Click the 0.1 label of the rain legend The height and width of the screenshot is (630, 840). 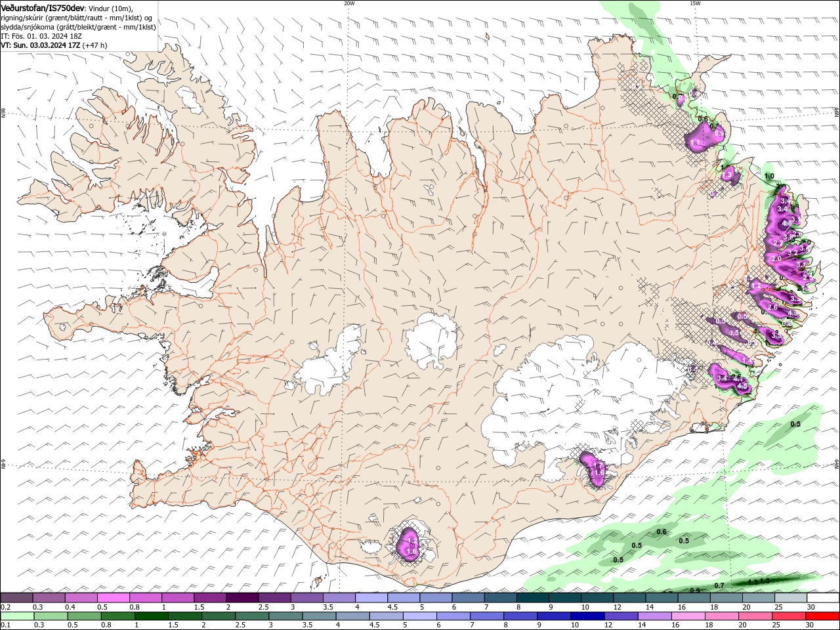coord(5,625)
